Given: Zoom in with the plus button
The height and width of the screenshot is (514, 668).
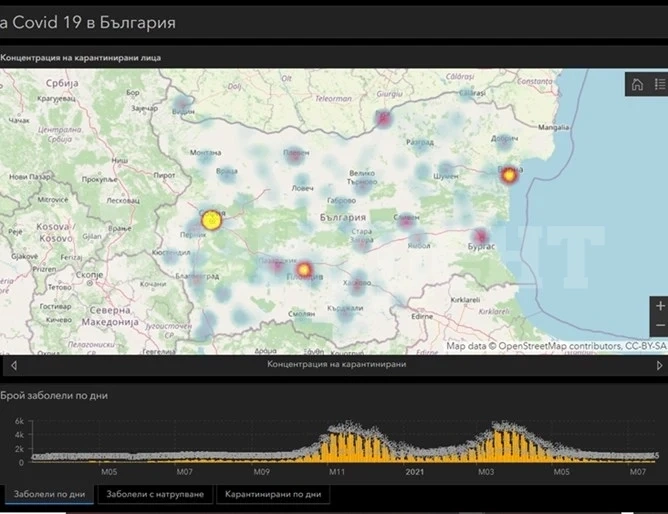Looking at the screenshot, I should pyautogui.click(x=660, y=306).
